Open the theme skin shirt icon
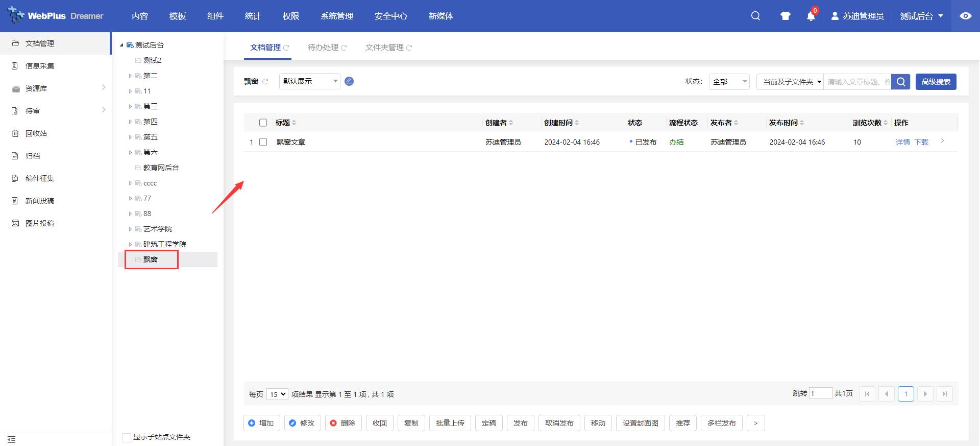 coord(785,16)
